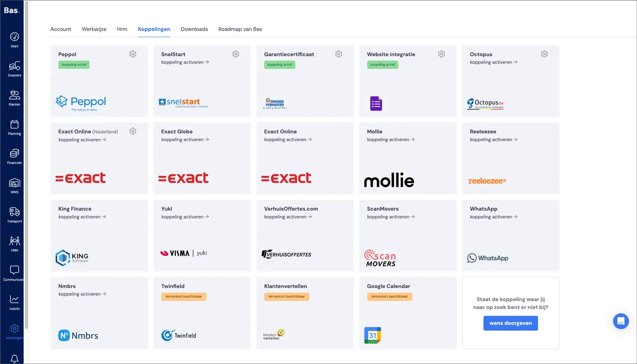Click the sidebar vertical scrollbar
637x364 pixels.
pos(27,164)
